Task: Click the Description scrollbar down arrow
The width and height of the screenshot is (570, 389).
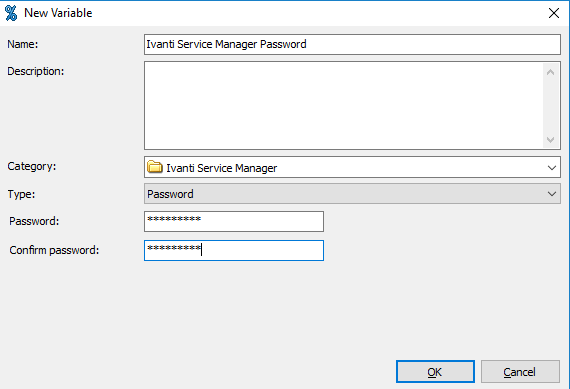Action: click(550, 140)
